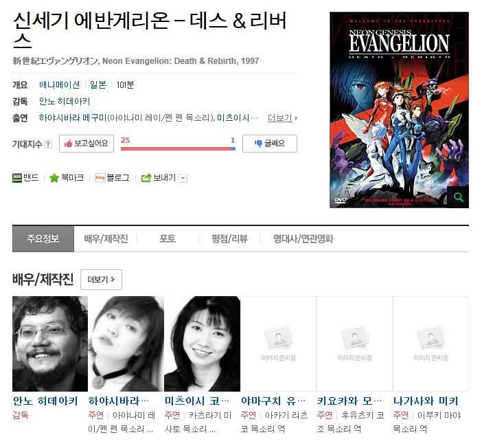Open the 보내기 dropdown arrow

183,178
